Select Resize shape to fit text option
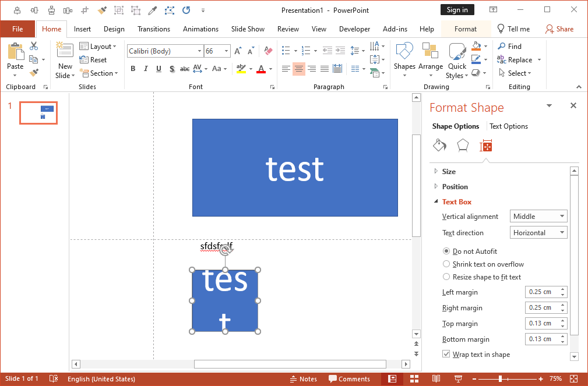The width and height of the screenshot is (588, 386). [446, 277]
